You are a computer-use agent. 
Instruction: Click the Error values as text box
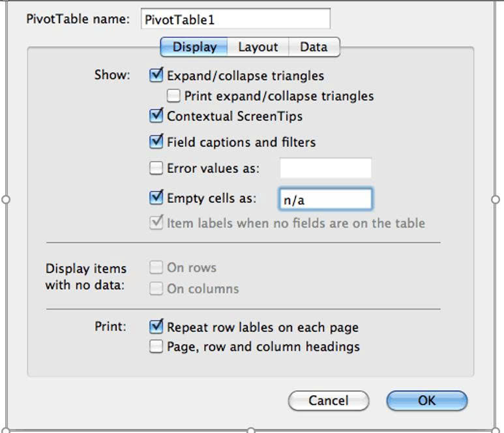(x=325, y=168)
